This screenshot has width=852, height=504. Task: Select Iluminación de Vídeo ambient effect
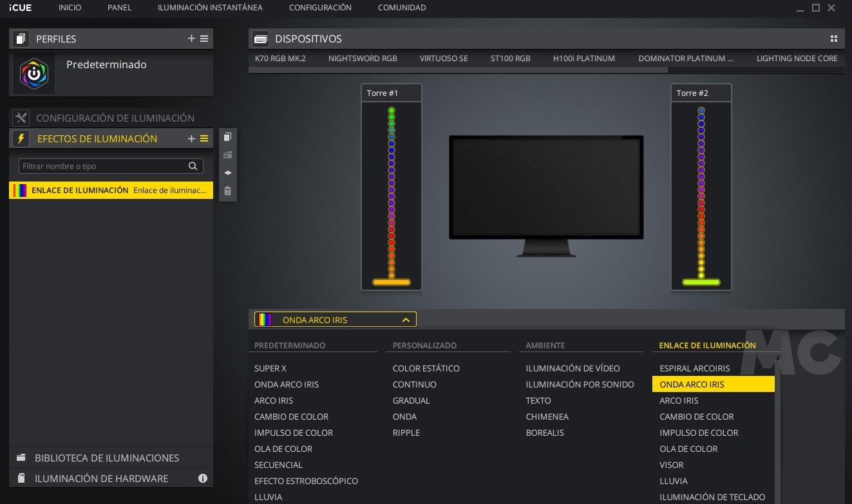coord(573,368)
